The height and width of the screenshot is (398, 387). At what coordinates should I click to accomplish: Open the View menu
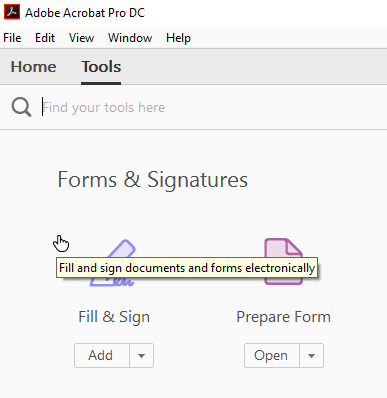click(81, 38)
